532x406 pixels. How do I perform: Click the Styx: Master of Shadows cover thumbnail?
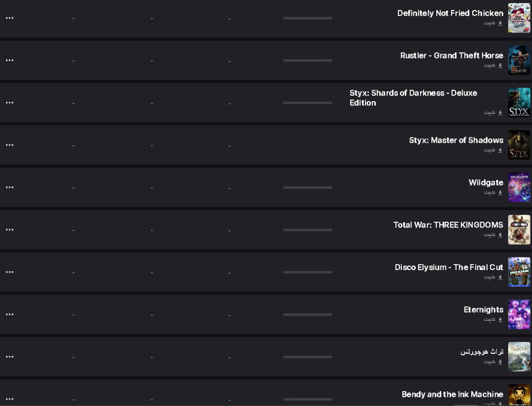(x=519, y=145)
